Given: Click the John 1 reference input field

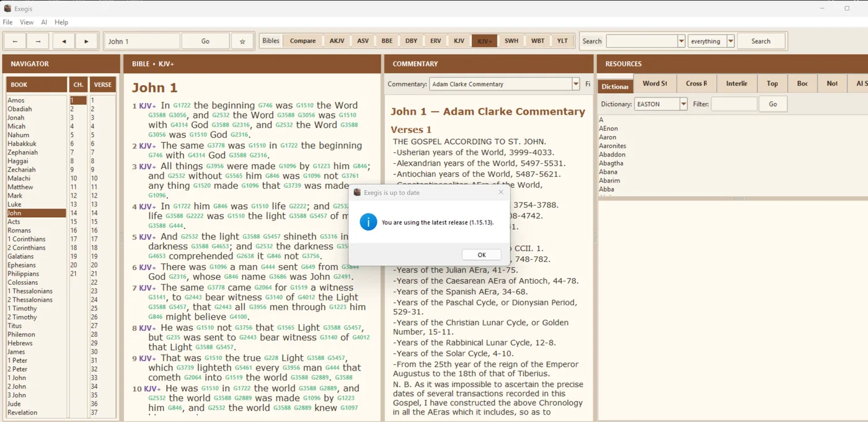Looking at the screenshot, I should (142, 42).
